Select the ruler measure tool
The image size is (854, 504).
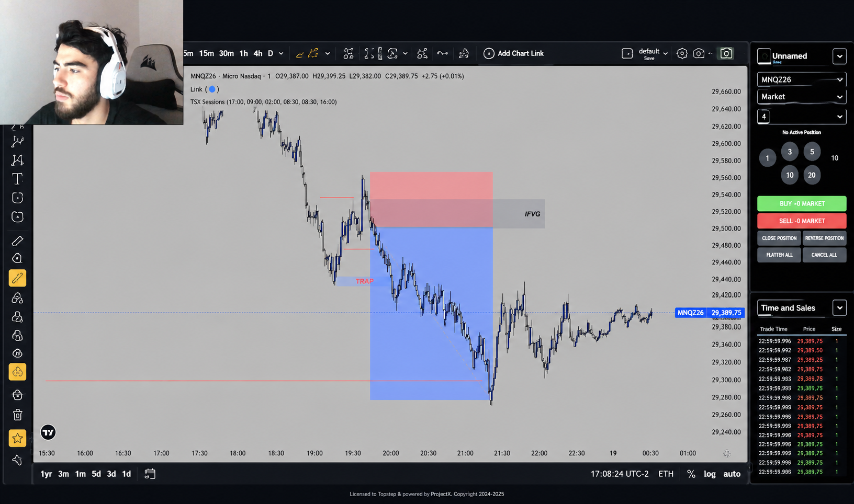tap(17, 241)
